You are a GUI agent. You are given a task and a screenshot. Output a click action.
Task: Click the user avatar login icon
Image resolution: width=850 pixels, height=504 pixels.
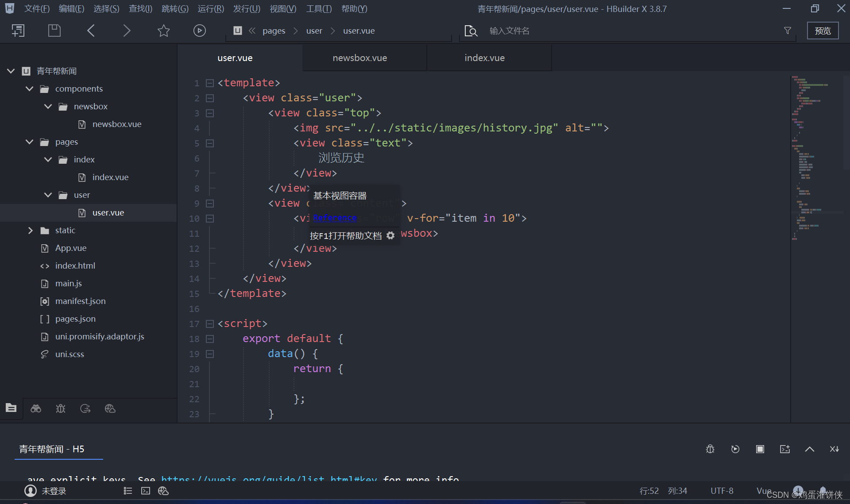point(31,491)
